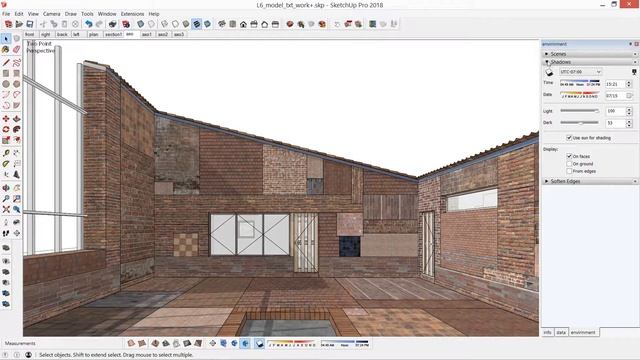Switch to the plan scene tab
The image size is (640, 360).
pos(93,34)
